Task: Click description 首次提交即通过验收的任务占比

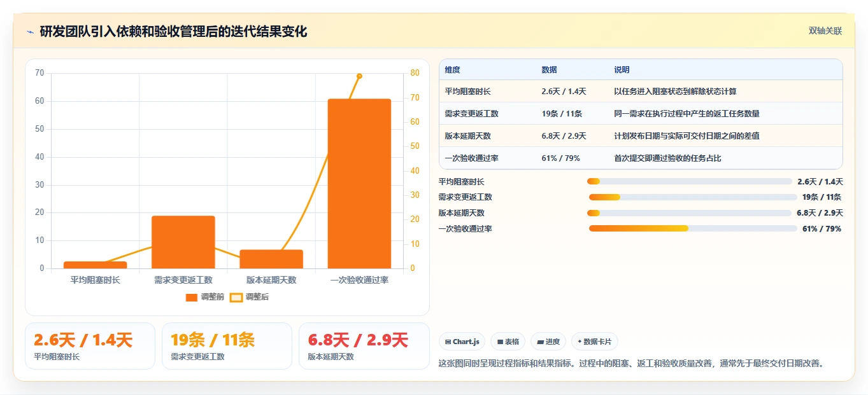Action: tap(667, 158)
